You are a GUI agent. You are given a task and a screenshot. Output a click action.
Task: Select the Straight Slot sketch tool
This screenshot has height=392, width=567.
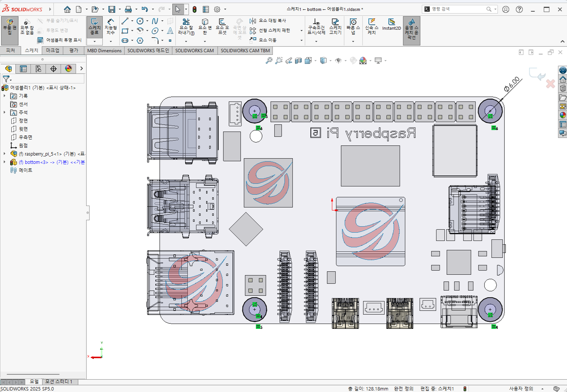125,41
